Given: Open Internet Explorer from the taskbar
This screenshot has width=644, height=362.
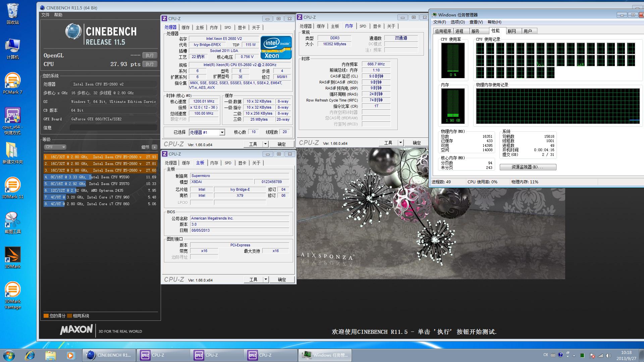Looking at the screenshot, I should tap(30, 355).
